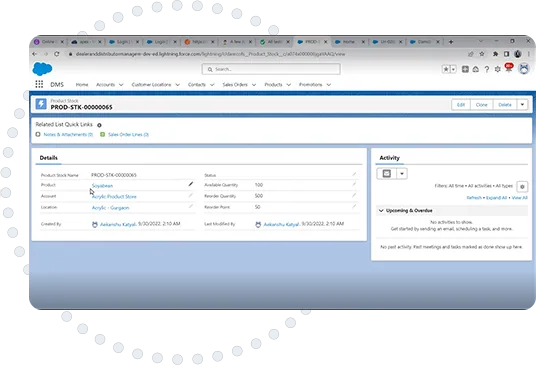Image resolution: width=536 pixels, height=365 pixels.
Task: Open the notifications bell icon
Action: (508, 68)
